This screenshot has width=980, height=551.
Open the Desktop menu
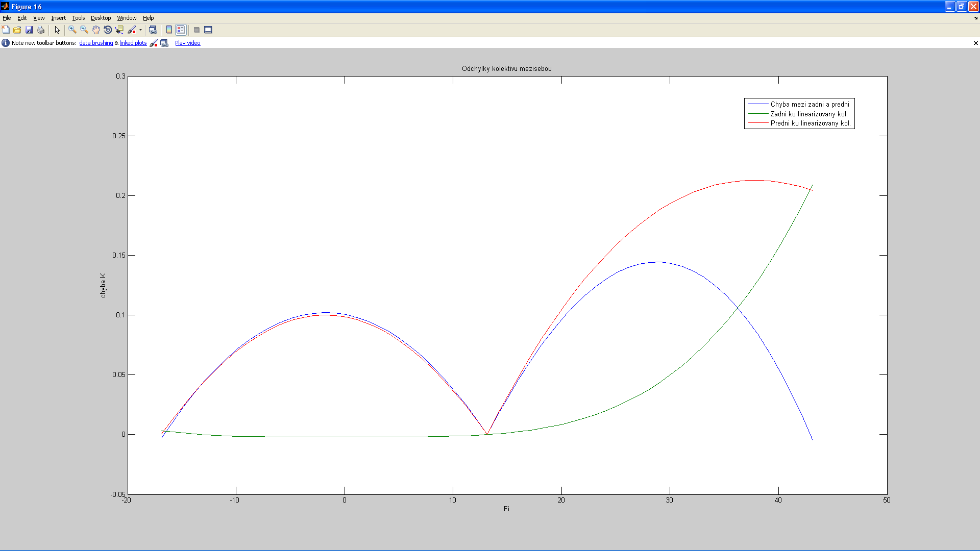pyautogui.click(x=101, y=18)
